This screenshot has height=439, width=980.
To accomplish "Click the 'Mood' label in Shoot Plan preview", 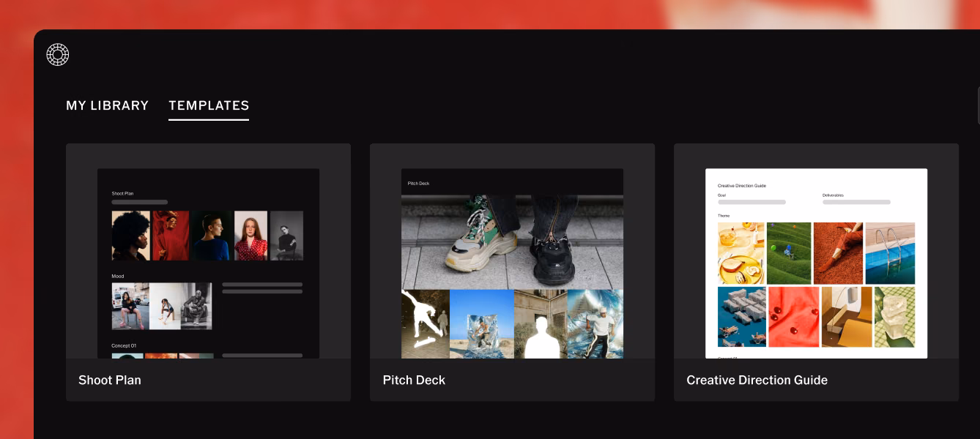I will pyautogui.click(x=117, y=277).
